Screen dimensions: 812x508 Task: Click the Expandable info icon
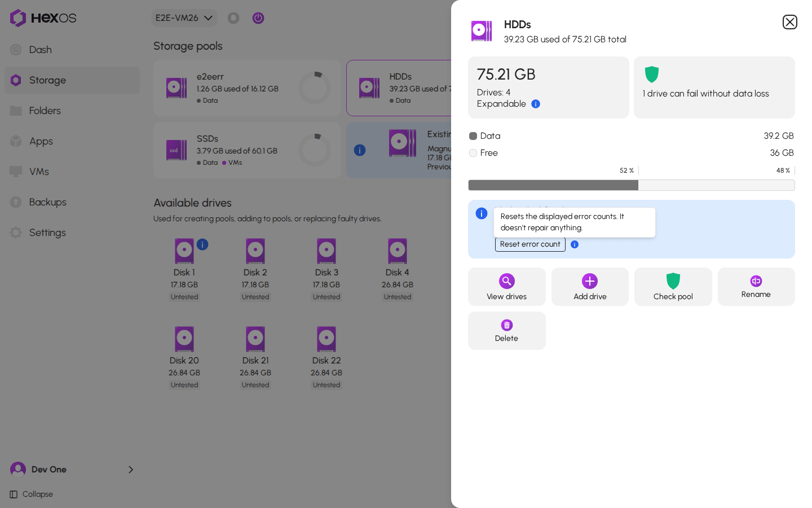[536, 104]
